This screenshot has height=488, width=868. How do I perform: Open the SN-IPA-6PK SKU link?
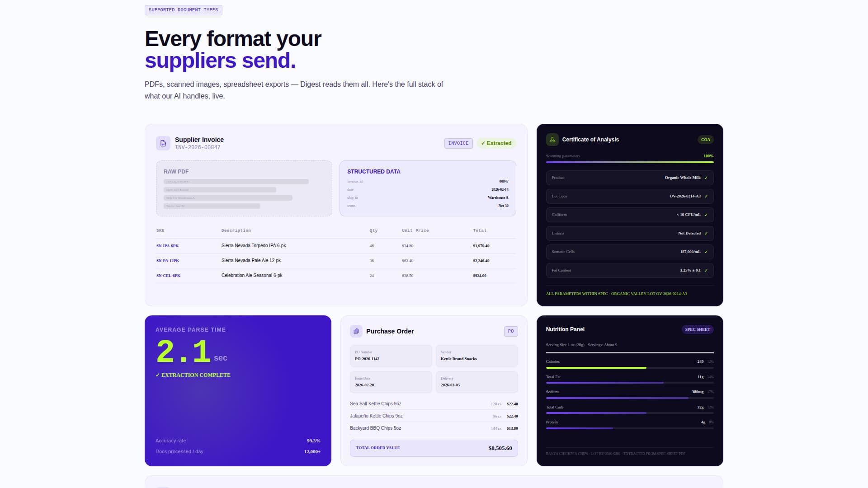click(x=167, y=246)
